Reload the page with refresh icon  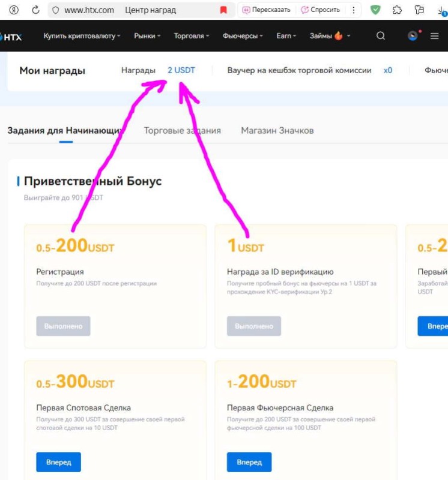coord(35,10)
